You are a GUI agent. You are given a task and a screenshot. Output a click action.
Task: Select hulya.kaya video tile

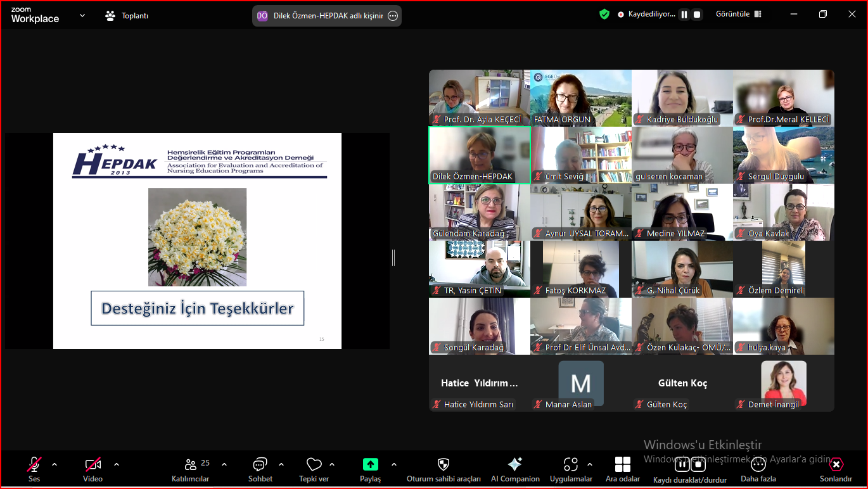pyautogui.click(x=784, y=326)
